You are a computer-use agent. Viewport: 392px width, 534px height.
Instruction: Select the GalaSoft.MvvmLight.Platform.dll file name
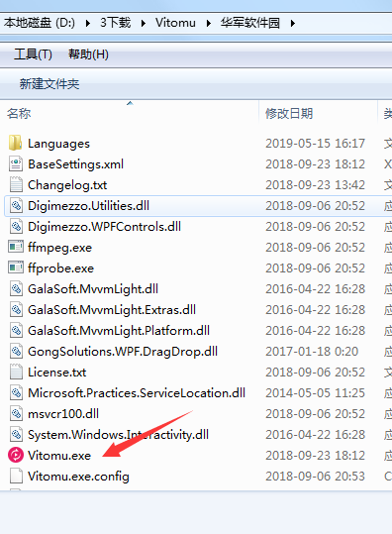click(119, 330)
